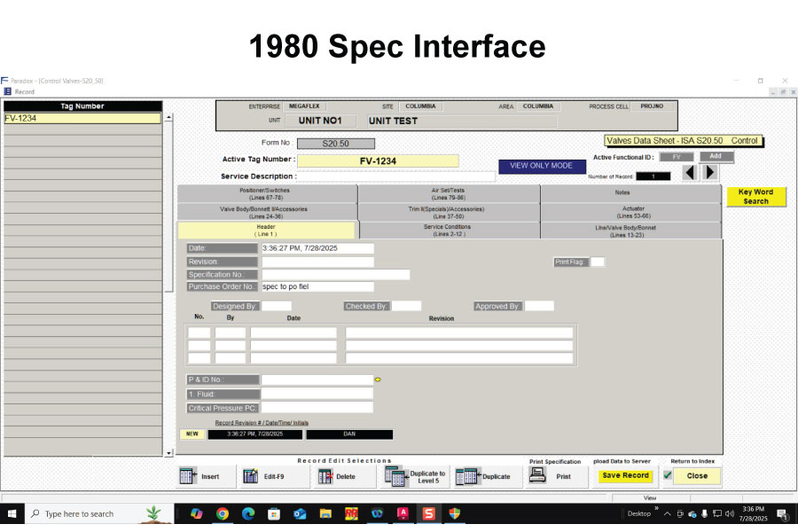Print the specification
Image resolution: width=798 pixels, height=532 pixels.
[551, 476]
